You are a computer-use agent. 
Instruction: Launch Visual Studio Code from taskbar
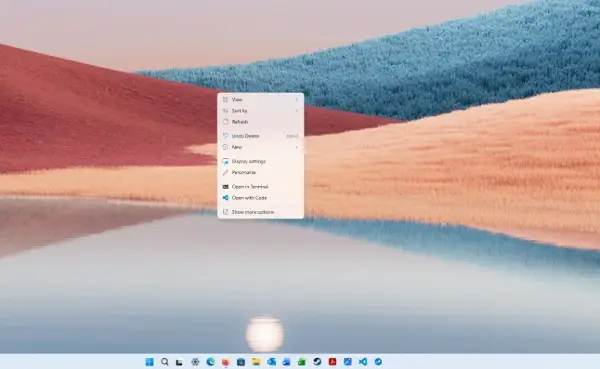pyautogui.click(x=363, y=362)
